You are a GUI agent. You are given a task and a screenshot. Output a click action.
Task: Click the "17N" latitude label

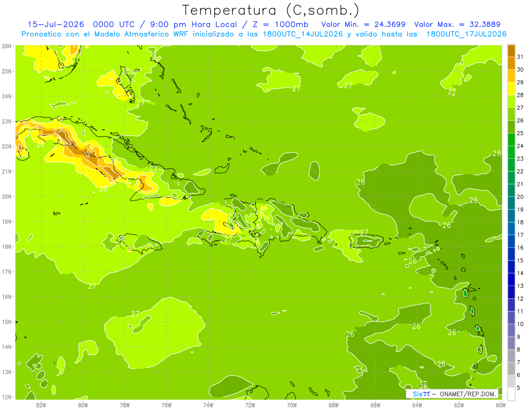(6, 271)
